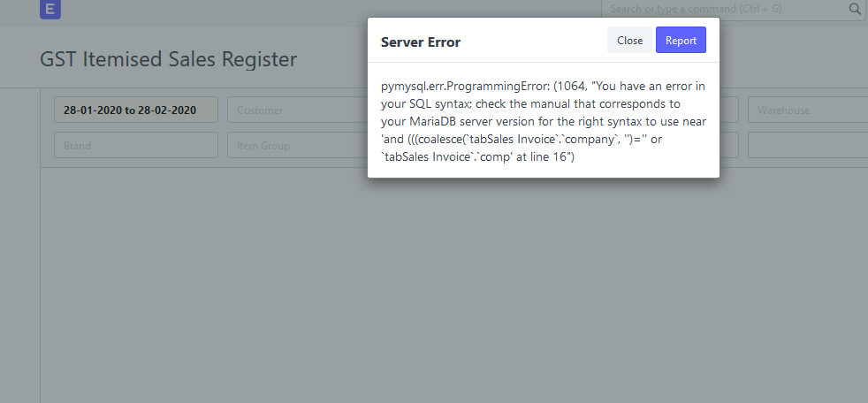This screenshot has height=403, width=868.
Task: Click the 'Server Error' dialog title
Action: tap(421, 42)
